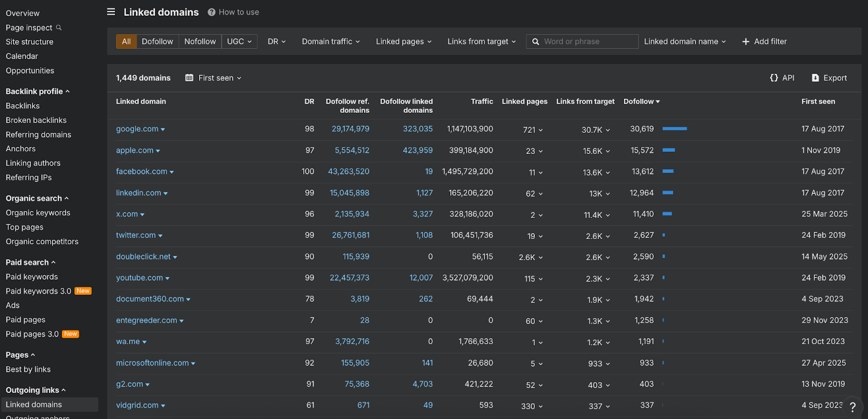Viewport: 868px width, 419px height.
Task: Sort by the DR column header
Action: pos(309,101)
